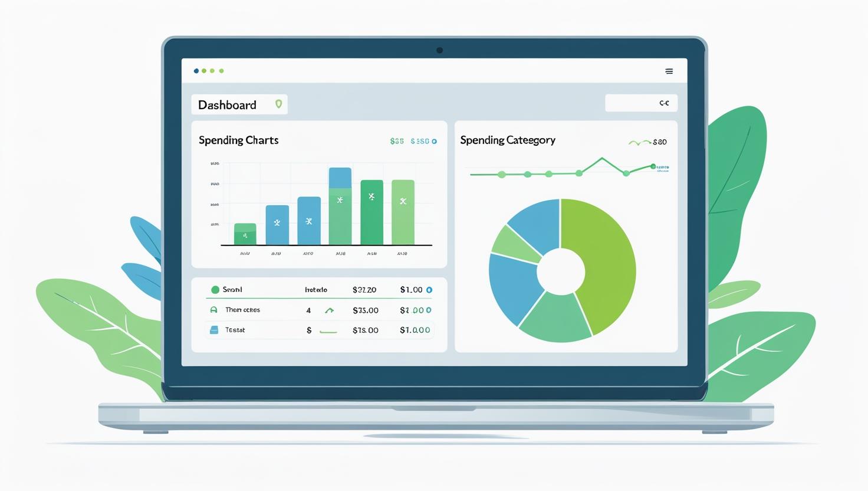Image resolution: width=868 pixels, height=491 pixels.
Task: Click the blue ring icon in Spending Charts header
Action: tap(435, 142)
